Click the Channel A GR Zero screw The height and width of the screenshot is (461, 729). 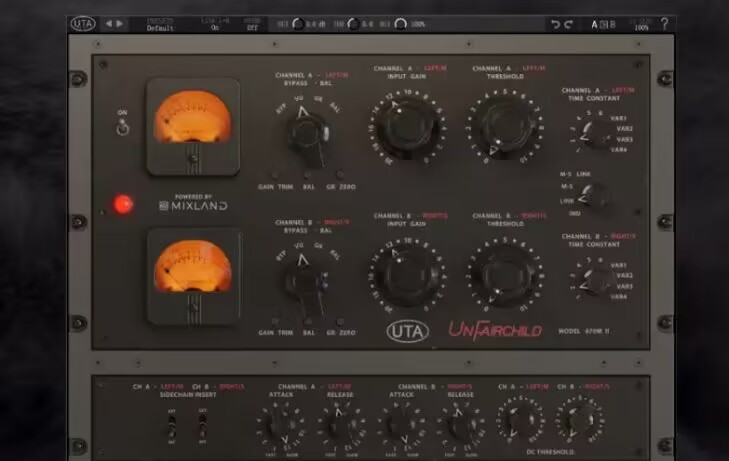point(340,175)
